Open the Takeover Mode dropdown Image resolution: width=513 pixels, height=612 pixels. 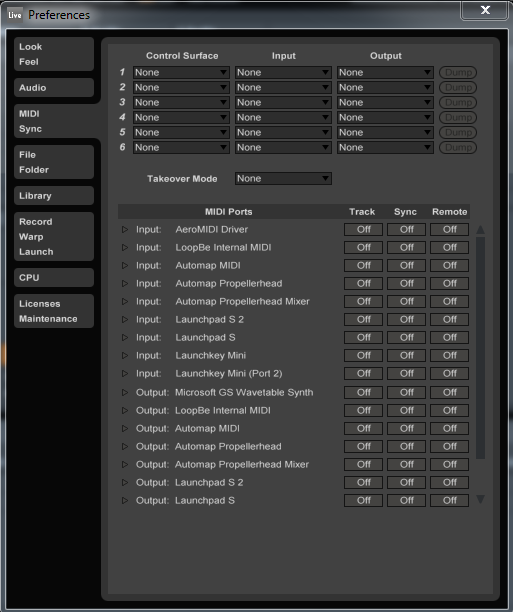click(x=283, y=178)
